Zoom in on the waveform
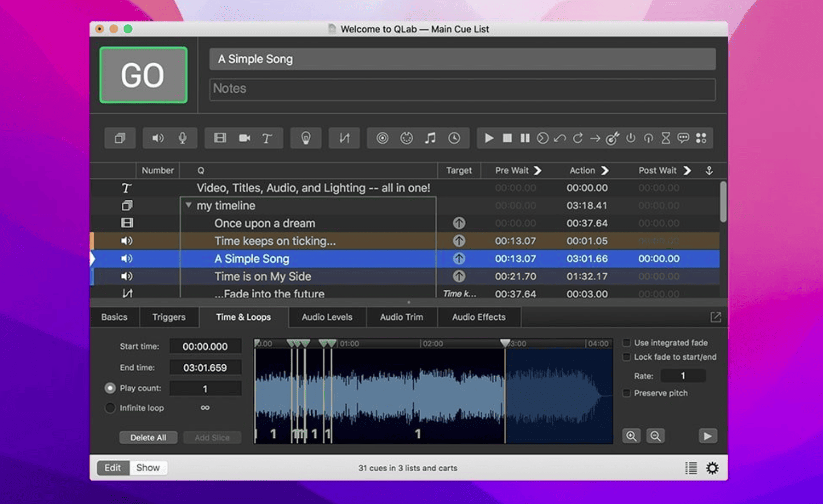The height and width of the screenshot is (504, 823). click(x=631, y=436)
